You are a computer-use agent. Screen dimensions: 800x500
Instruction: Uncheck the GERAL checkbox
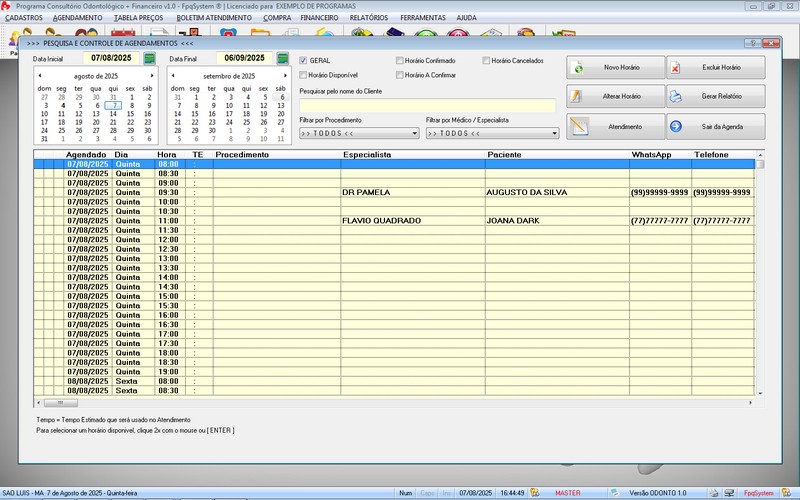[x=304, y=61]
